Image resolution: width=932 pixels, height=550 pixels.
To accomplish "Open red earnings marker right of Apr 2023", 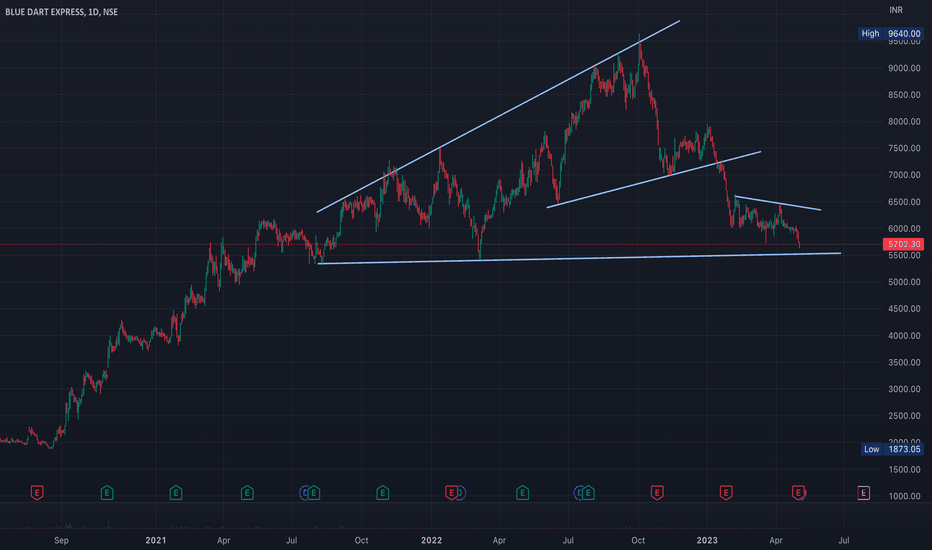I will pos(798,492).
